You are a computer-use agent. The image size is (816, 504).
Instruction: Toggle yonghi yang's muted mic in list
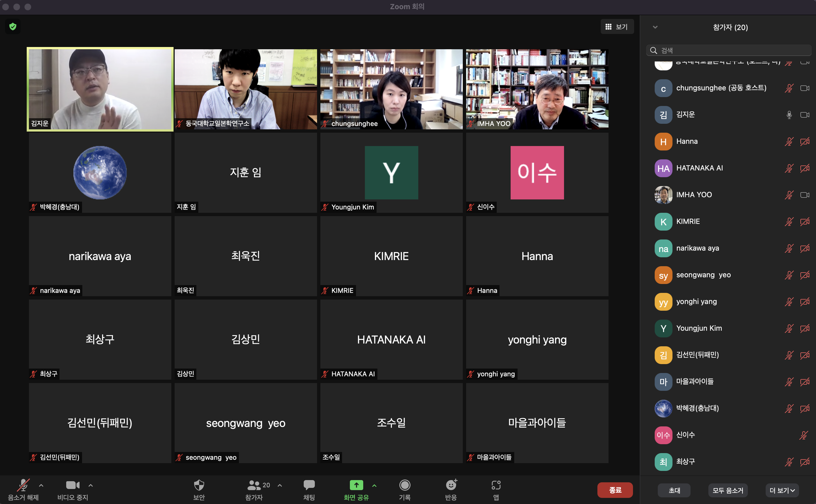click(x=789, y=302)
